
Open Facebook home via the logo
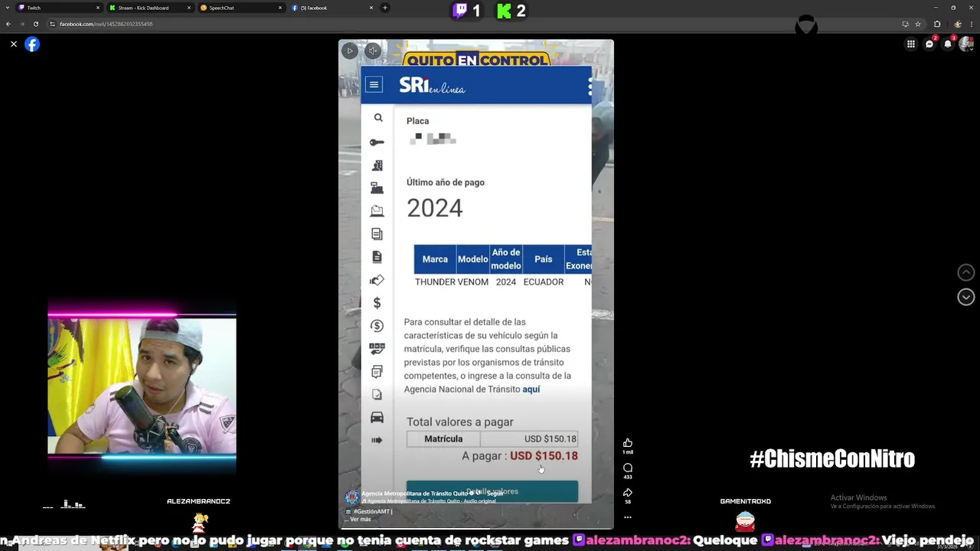click(32, 44)
